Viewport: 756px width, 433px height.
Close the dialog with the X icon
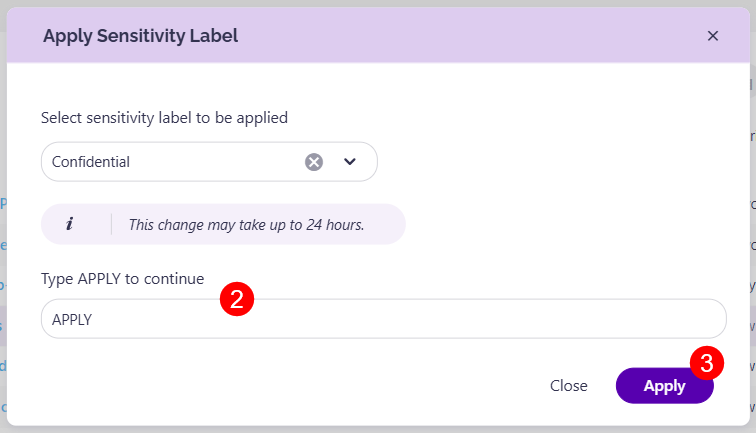point(713,36)
